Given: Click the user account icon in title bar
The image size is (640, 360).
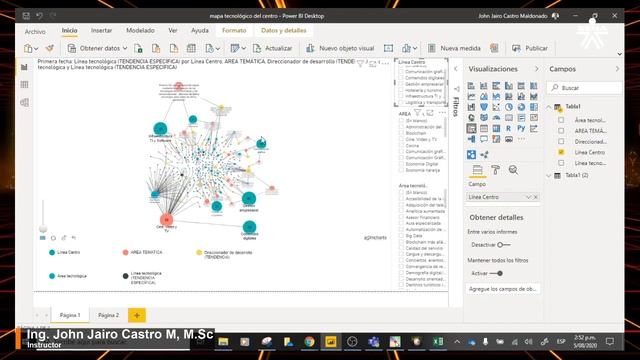Looking at the screenshot, I should tap(556, 16).
